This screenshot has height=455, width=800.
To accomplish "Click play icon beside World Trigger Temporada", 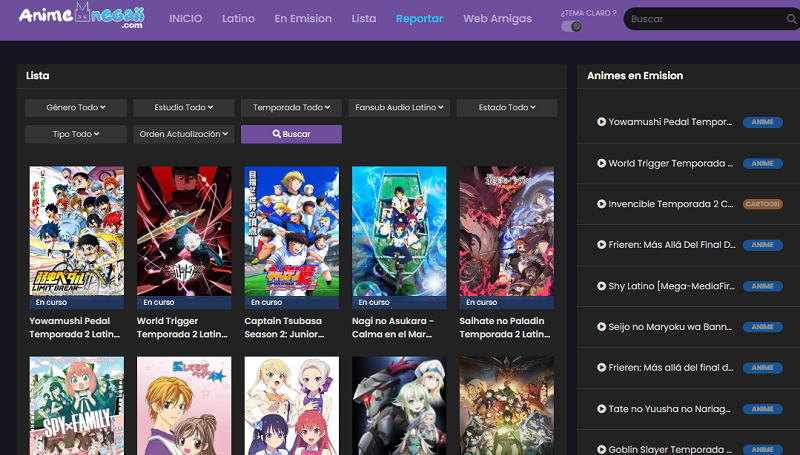I will [x=602, y=163].
